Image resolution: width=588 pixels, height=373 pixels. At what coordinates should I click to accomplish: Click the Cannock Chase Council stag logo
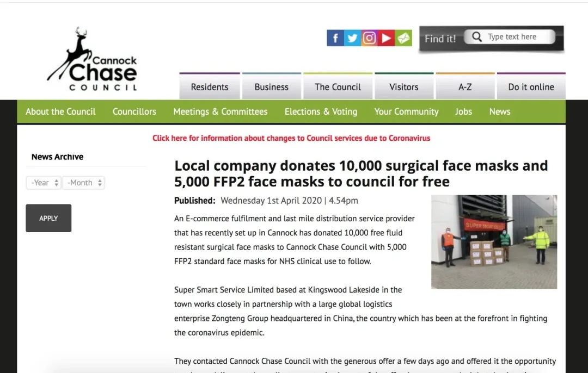point(92,59)
